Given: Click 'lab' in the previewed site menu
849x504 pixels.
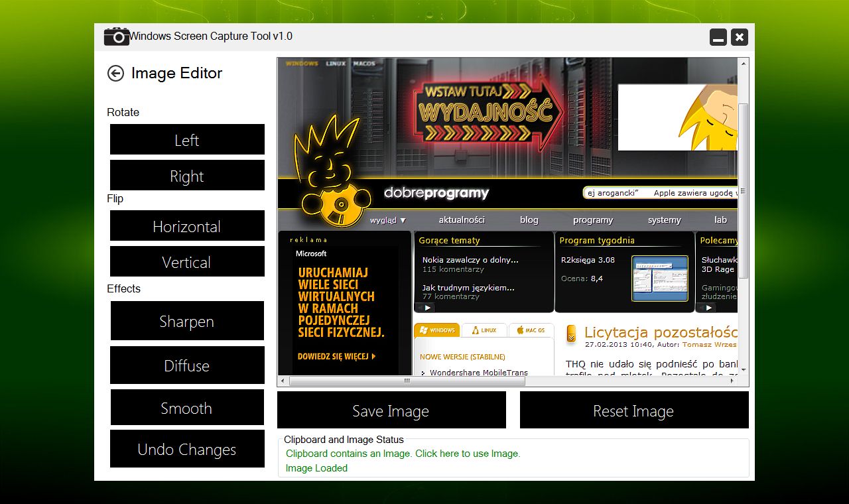Looking at the screenshot, I should coord(720,220).
